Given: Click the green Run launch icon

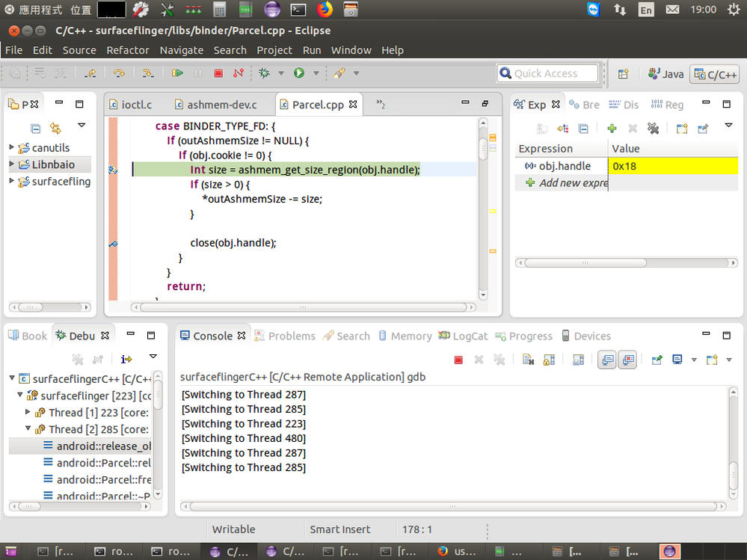Looking at the screenshot, I should tap(298, 73).
